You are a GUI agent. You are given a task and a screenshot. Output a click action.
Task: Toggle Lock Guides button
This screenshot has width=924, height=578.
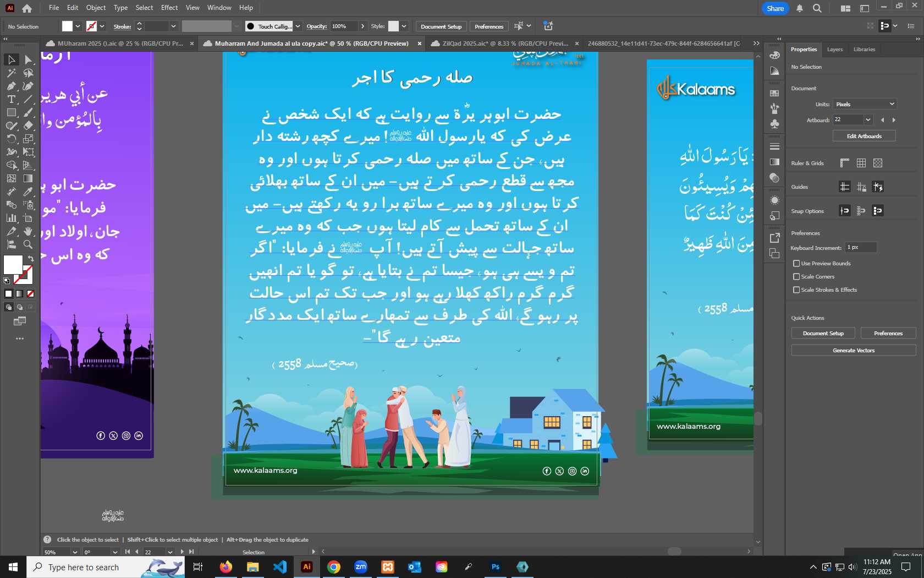click(861, 187)
